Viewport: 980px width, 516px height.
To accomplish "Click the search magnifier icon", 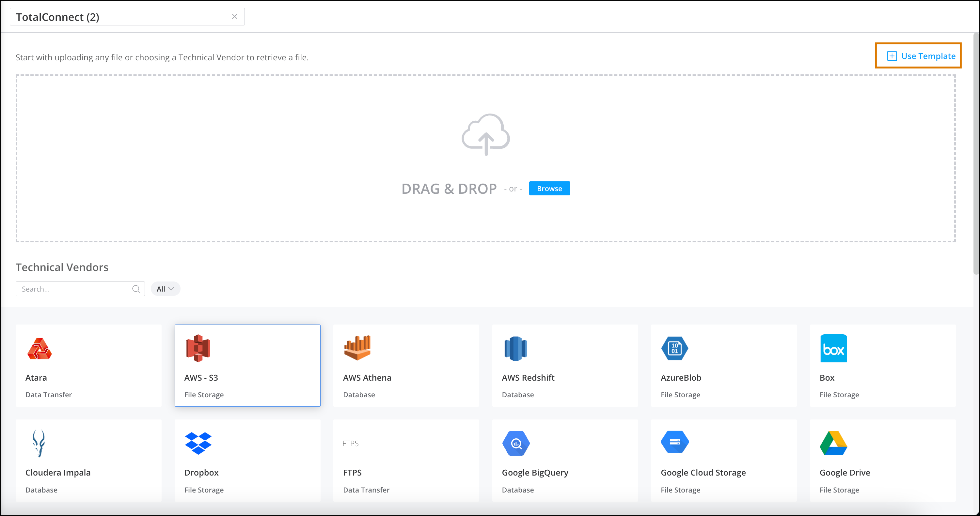I will tap(136, 289).
